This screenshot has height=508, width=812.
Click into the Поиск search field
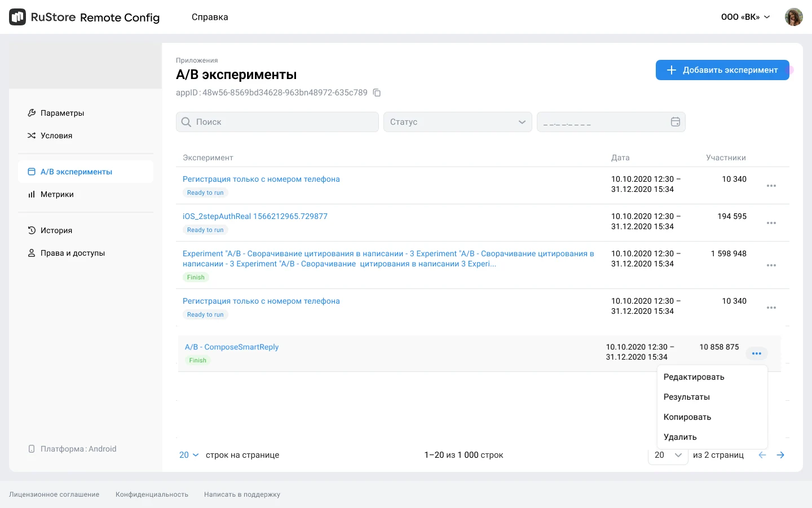pos(277,122)
